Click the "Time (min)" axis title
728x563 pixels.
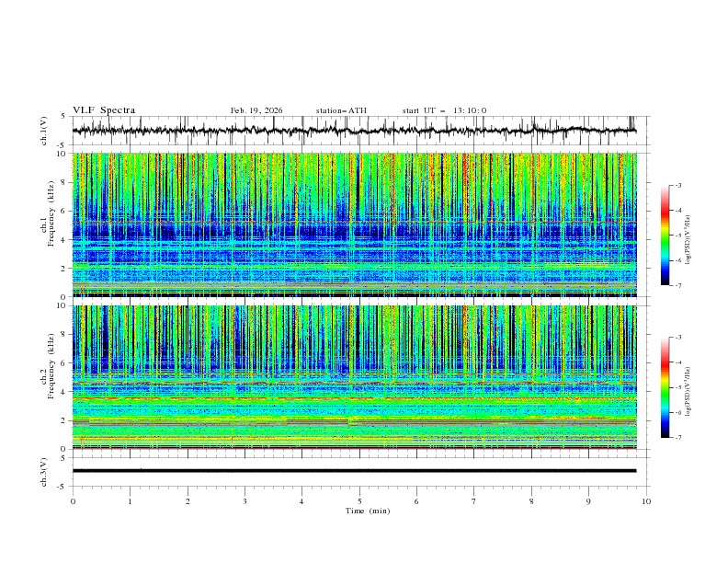pyautogui.click(x=368, y=511)
